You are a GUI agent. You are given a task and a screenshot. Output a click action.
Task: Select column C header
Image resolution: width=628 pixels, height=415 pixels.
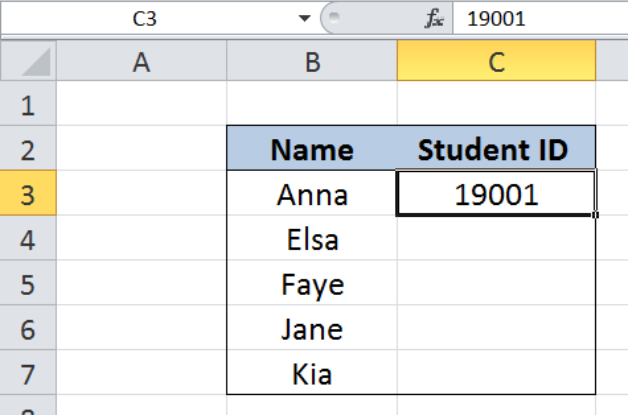[496, 61]
